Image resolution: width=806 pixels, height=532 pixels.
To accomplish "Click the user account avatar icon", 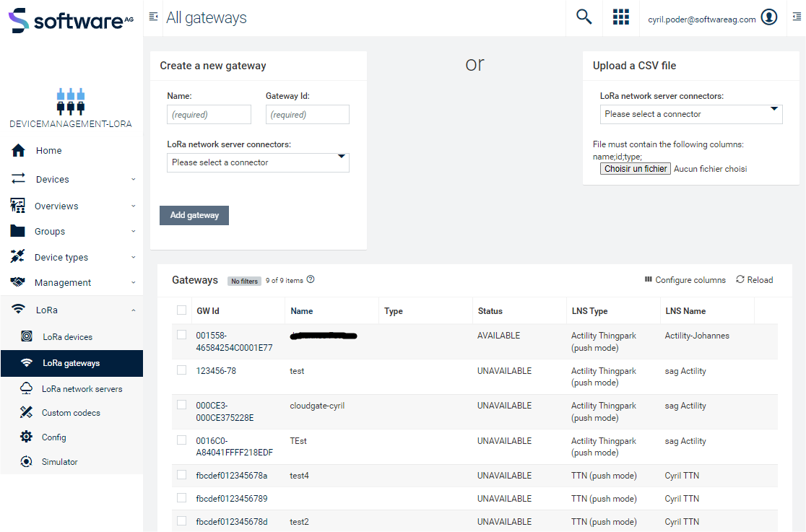I will pos(770,18).
